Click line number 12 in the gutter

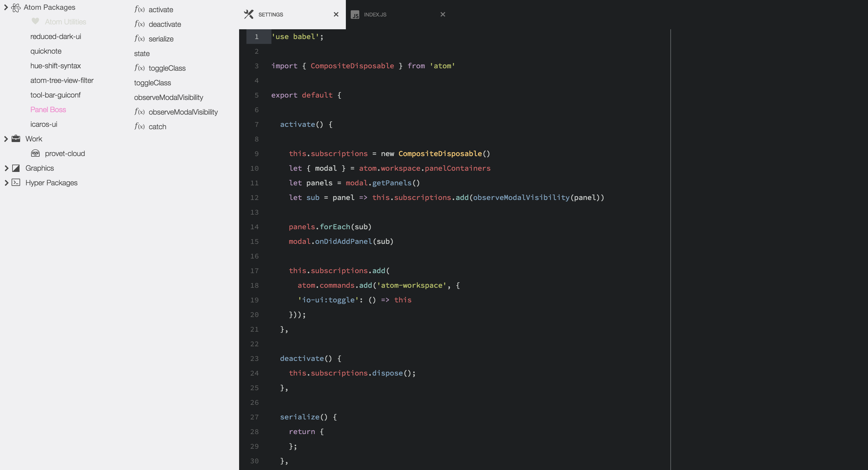(x=254, y=198)
